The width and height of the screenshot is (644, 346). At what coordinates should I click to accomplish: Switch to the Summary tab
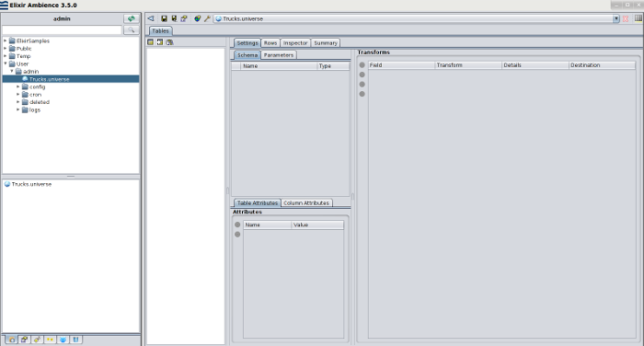pos(326,42)
